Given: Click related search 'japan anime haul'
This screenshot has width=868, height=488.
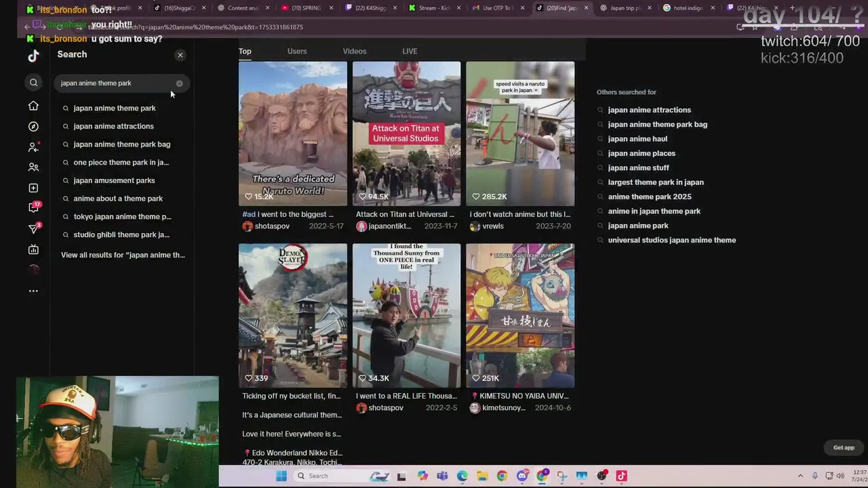Looking at the screenshot, I should coord(637,139).
